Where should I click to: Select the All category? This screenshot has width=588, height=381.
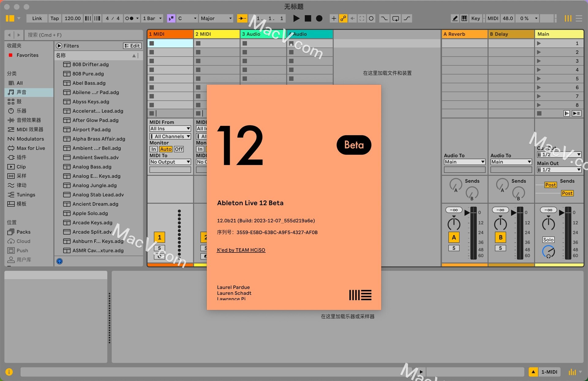29,83
